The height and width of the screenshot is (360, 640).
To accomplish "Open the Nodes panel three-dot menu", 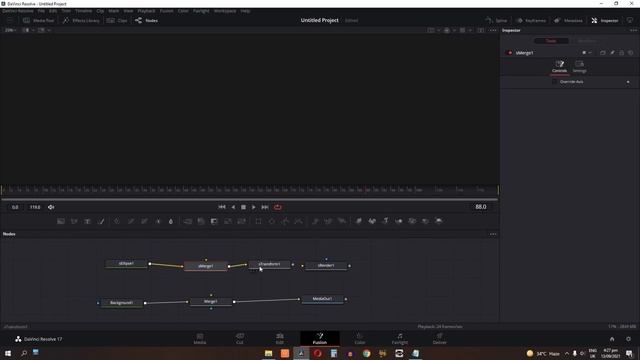I will click(x=493, y=234).
